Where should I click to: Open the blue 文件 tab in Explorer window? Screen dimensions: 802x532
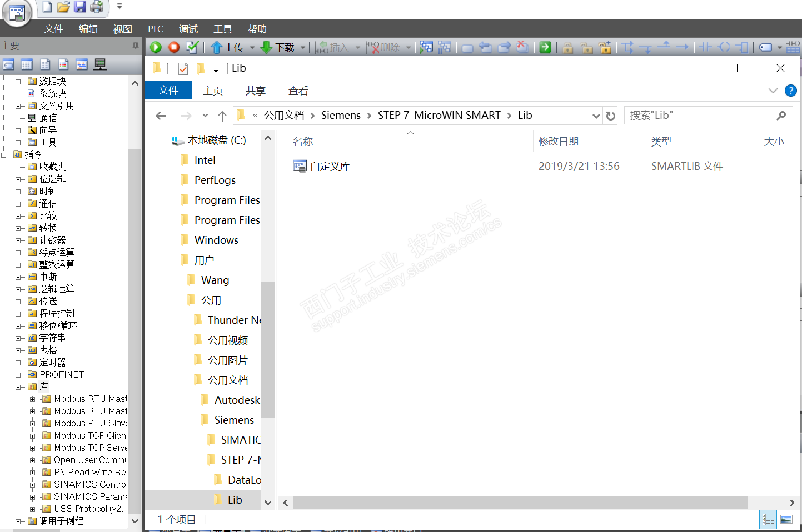click(168, 90)
